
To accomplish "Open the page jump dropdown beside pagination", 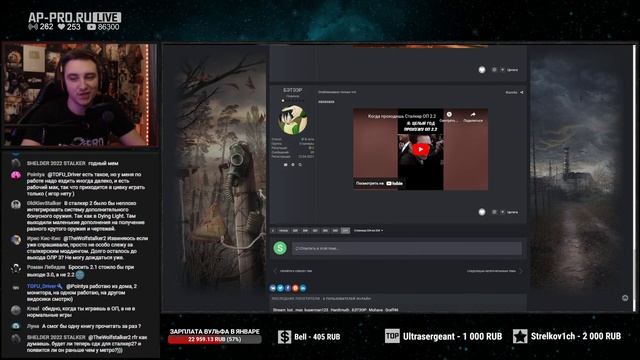I will 368,231.
